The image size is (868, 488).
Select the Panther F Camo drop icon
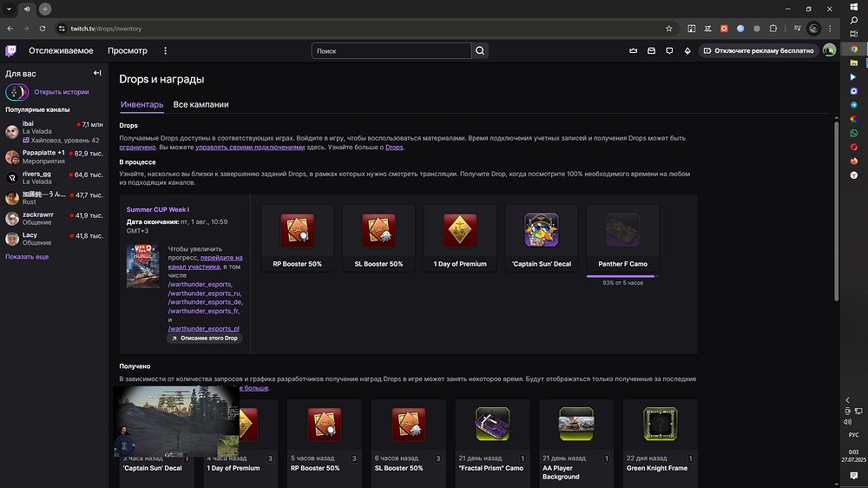coord(622,230)
